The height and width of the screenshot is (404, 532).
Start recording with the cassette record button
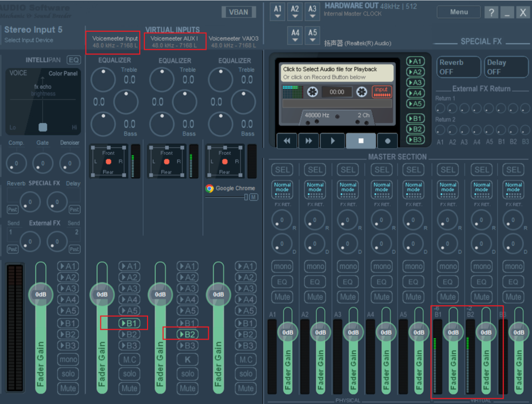[x=388, y=141]
